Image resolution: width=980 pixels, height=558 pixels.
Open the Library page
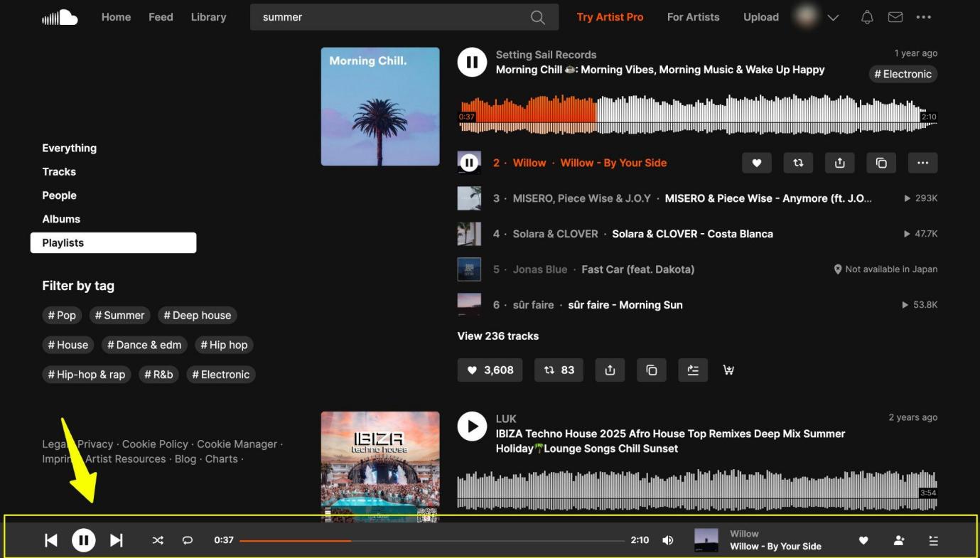(x=208, y=17)
